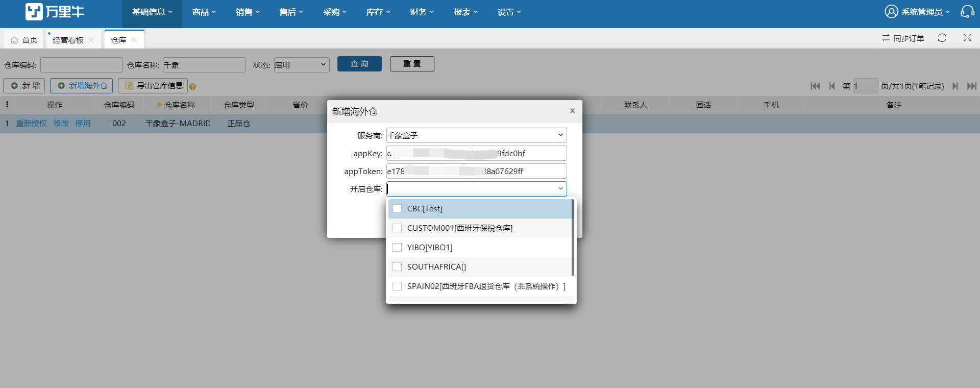Click the customer service headset icon
Screen dimensions: 980x388
967,12
